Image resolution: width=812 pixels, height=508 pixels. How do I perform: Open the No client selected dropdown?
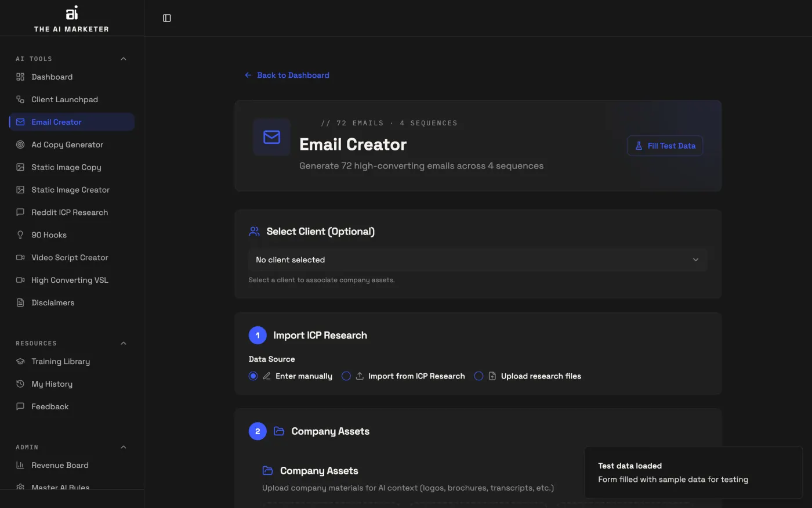478,260
